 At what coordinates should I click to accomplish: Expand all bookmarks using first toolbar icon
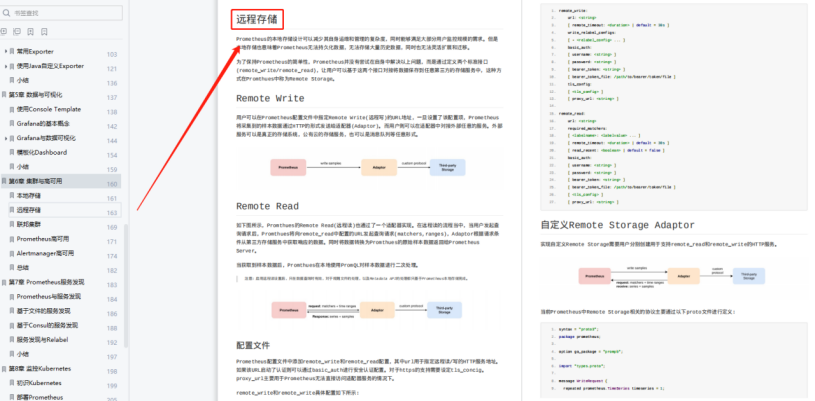click(4, 32)
